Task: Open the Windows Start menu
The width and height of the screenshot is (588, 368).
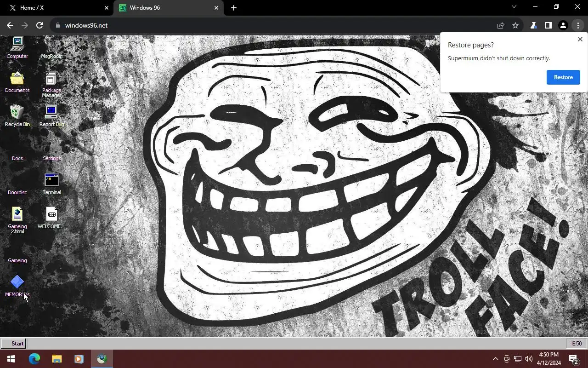Action: (11, 359)
